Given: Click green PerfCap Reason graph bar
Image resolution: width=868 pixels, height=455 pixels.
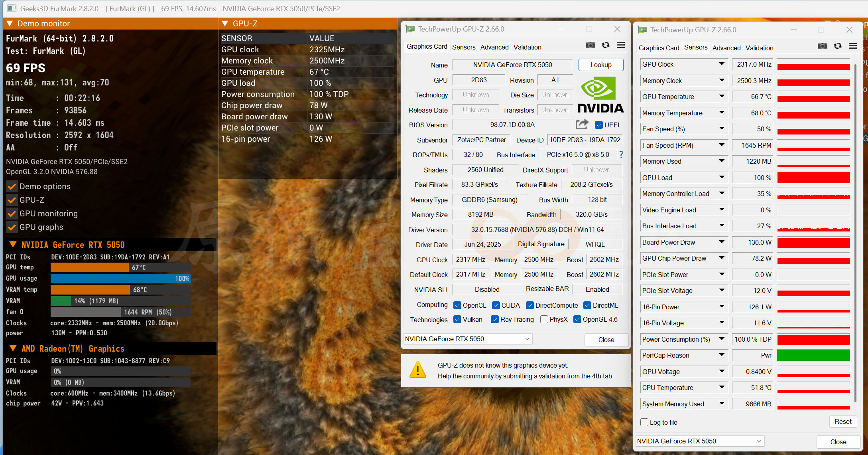Looking at the screenshot, I should pos(813,355).
